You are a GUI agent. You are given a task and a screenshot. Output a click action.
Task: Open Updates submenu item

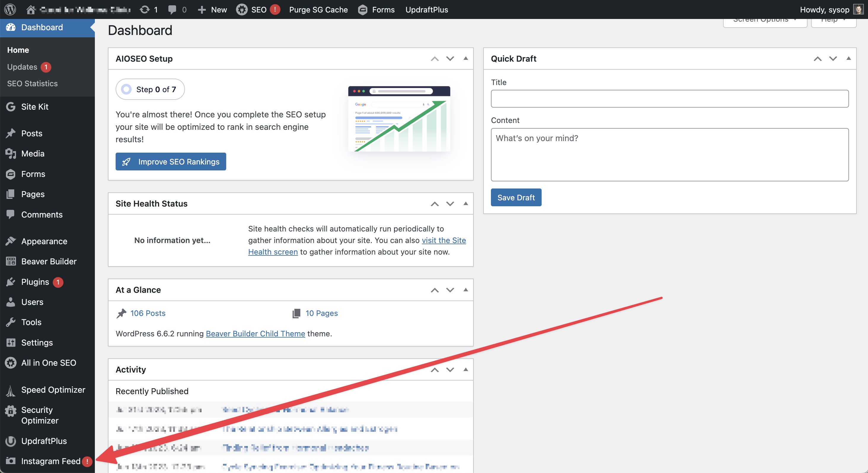(22, 67)
